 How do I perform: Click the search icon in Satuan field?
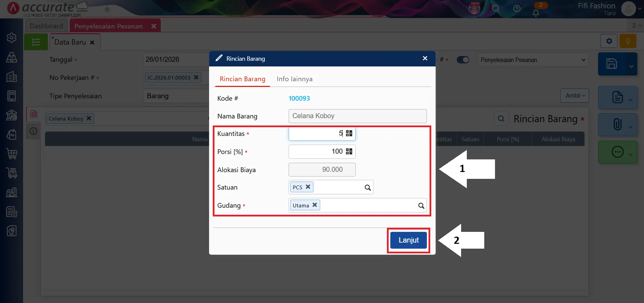(x=367, y=188)
